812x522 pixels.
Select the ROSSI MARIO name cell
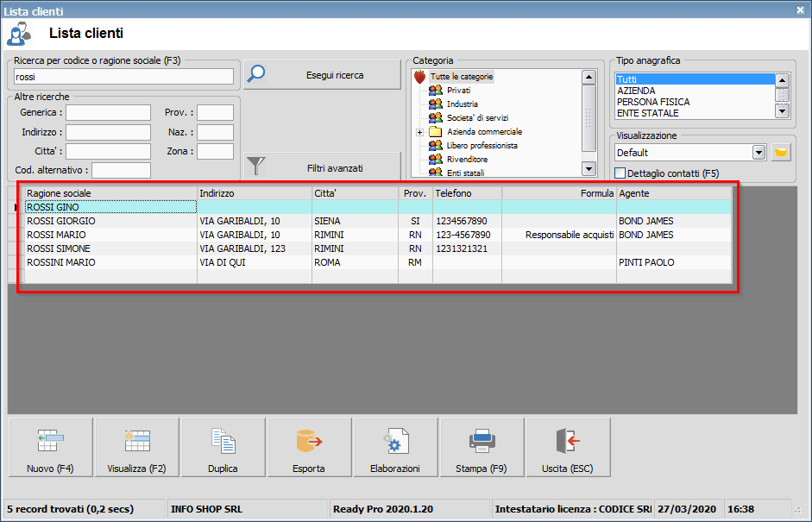pyautogui.click(x=110, y=235)
